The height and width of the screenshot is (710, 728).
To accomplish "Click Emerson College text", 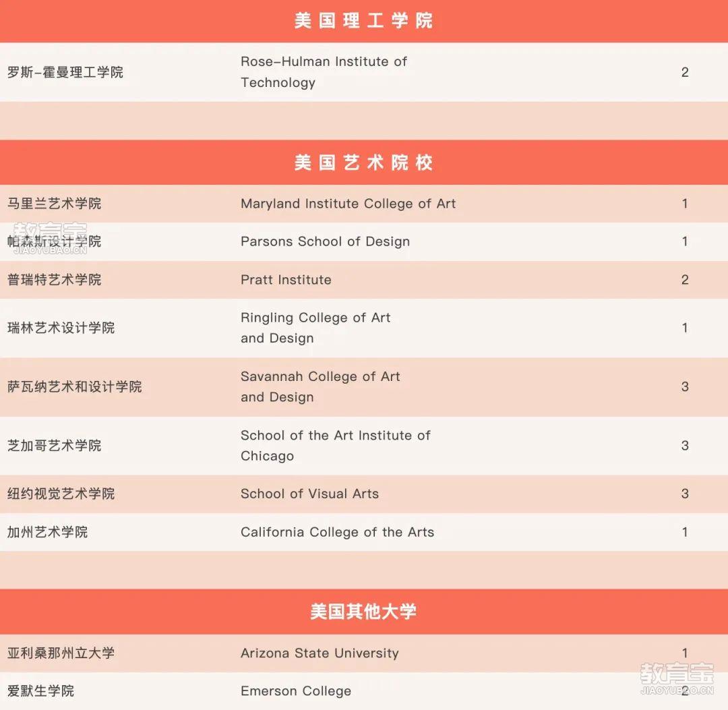I will click(x=296, y=691).
